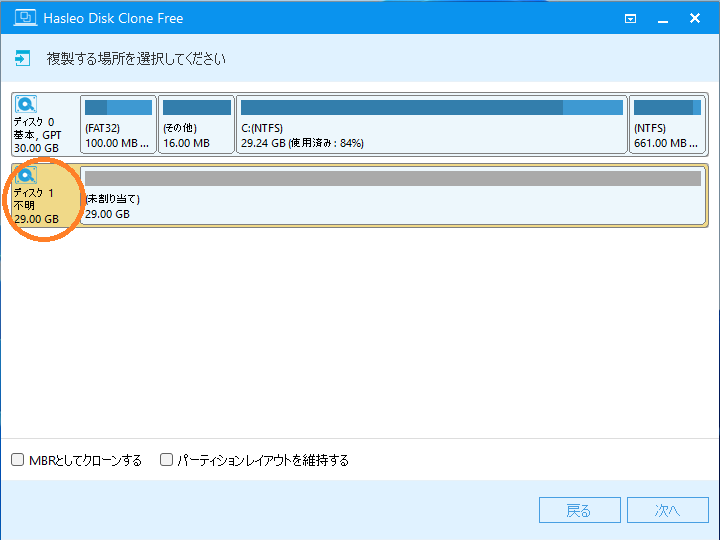
Task: Click the Hasleo Disk Clone Free title text
Action: tap(113, 18)
